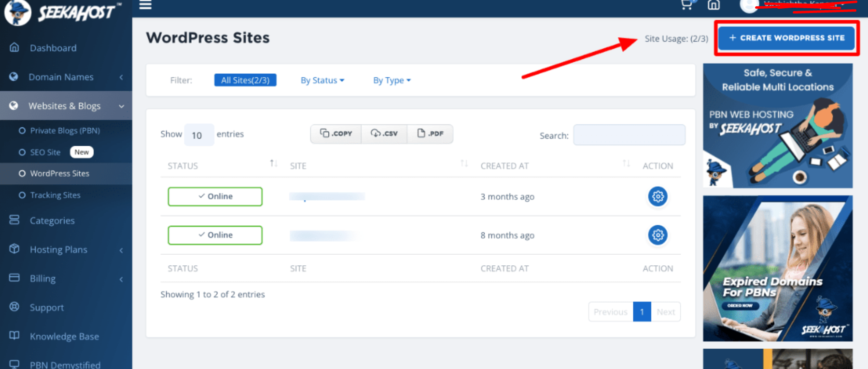Viewport: 868px width, 369px height.
Task: Export table with the .CSV button
Action: [x=384, y=134]
